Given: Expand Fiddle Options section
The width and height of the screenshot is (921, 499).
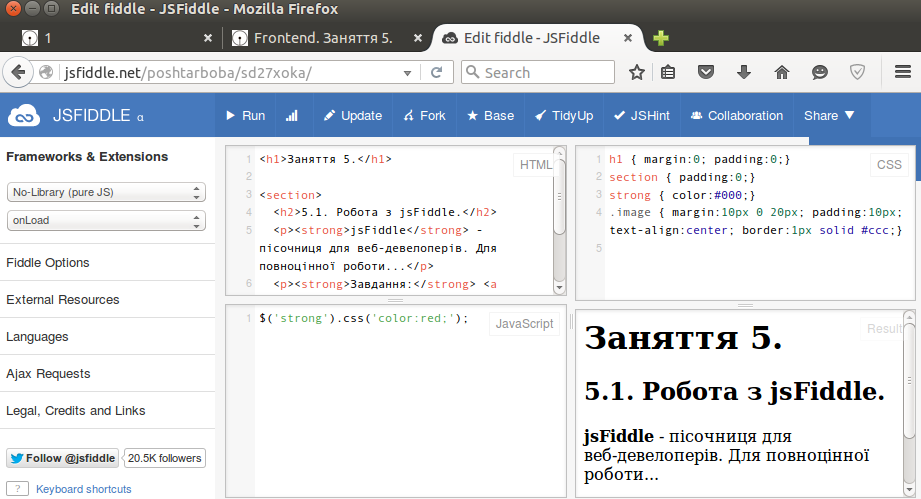Looking at the screenshot, I should [x=48, y=262].
